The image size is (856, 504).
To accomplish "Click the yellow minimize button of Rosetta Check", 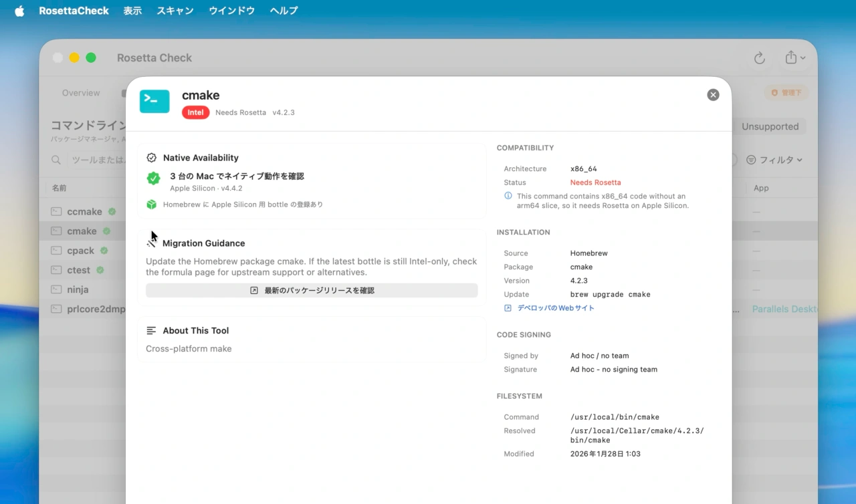I will click(74, 58).
